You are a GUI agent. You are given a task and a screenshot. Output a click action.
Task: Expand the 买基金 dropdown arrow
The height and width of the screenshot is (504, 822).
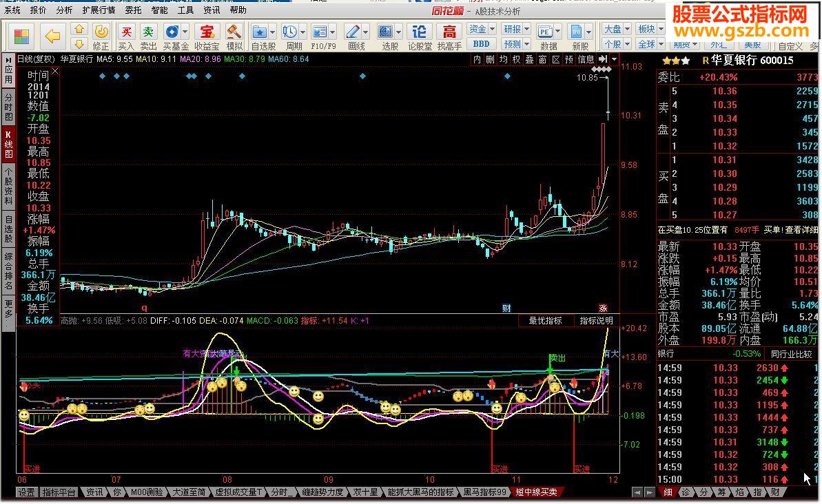pos(185,32)
